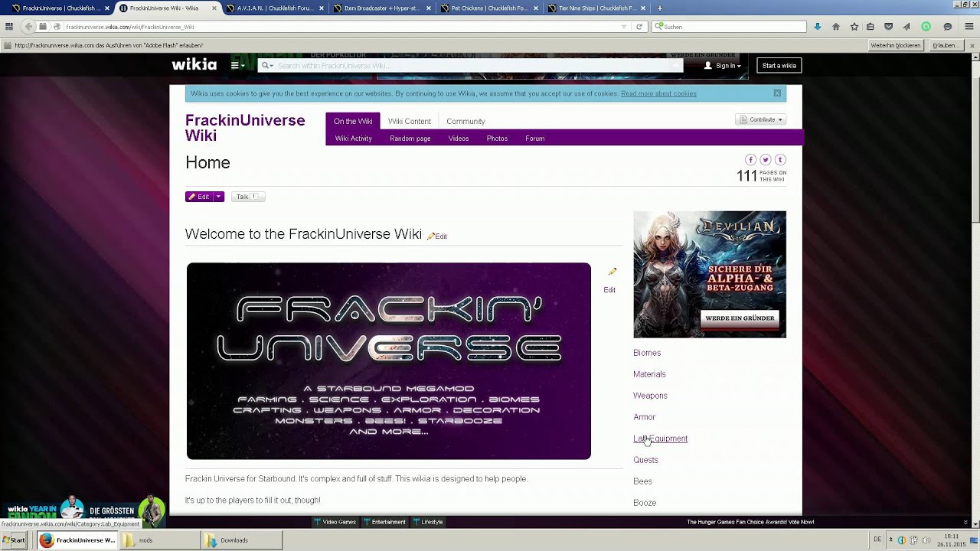The image size is (980, 551).
Task: Select the Community tab
Action: point(465,121)
